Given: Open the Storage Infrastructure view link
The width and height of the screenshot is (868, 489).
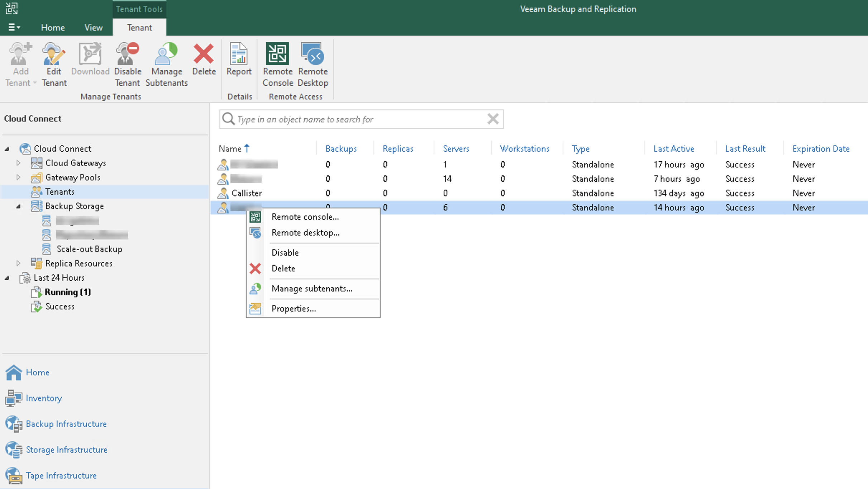Looking at the screenshot, I should pos(67,450).
